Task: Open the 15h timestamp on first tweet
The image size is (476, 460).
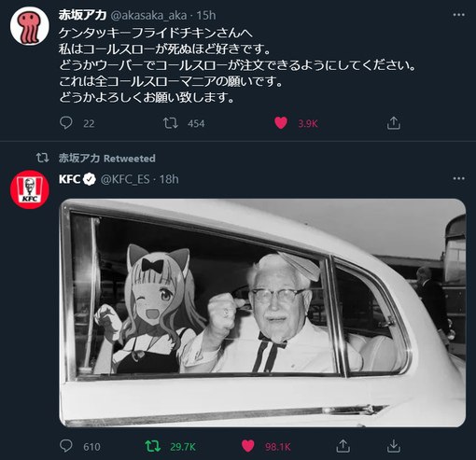Action: point(206,15)
